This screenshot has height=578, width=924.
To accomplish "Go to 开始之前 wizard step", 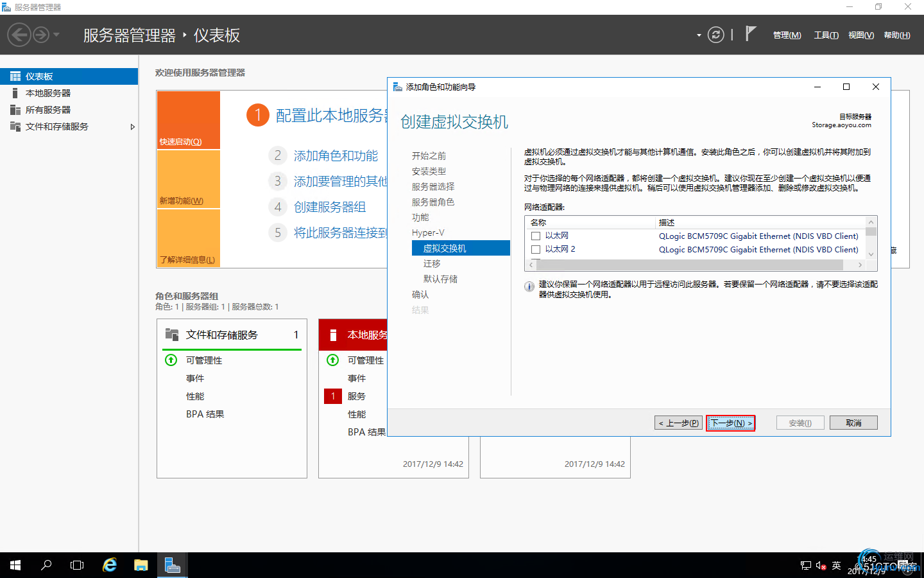I will (x=429, y=156).
